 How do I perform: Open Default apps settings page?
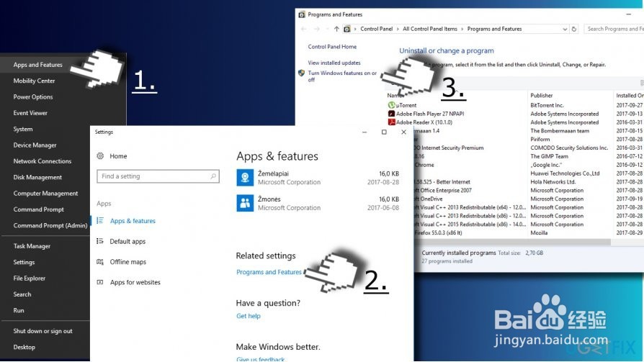[x=128, y=241]
